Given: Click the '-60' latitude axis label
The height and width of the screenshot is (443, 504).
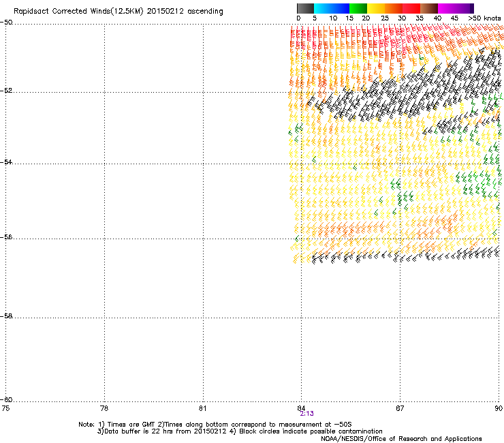Looking at the screenshot, I should click(6, 399).
